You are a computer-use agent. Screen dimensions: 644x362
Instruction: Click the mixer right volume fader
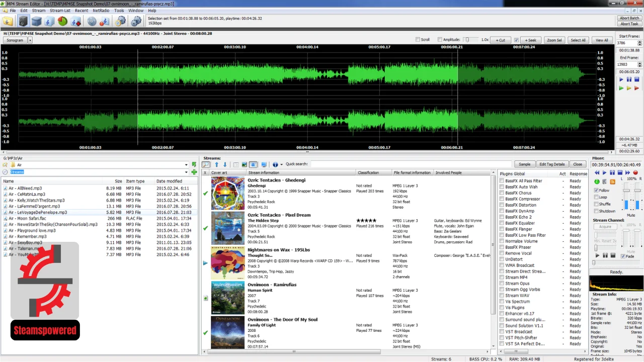click(x=637, y=191)
